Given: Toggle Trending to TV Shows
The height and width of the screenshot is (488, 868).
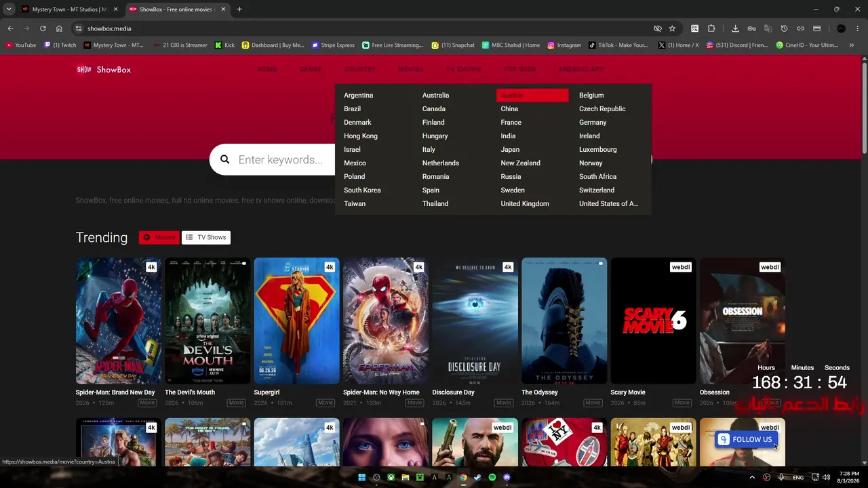Looking at the screenshot, I should 206,237.
